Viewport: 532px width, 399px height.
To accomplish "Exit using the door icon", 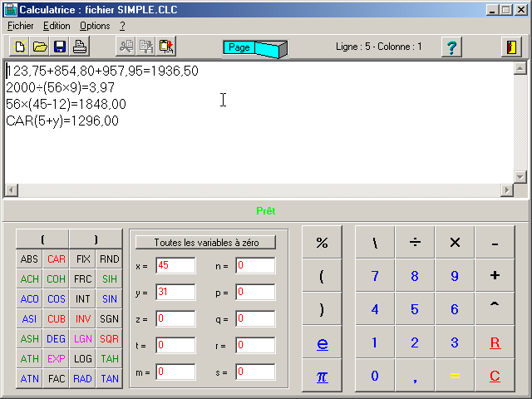I will [510, 47].
